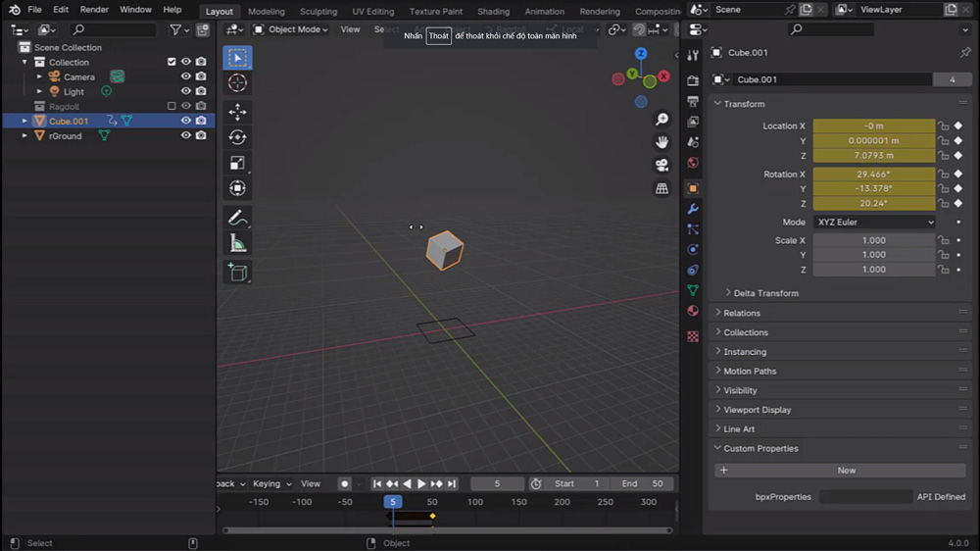The height and width of the screenshot is (551, 980).
Task: Enable the Ragdoll collection checkbox
Action: point(171,106)
